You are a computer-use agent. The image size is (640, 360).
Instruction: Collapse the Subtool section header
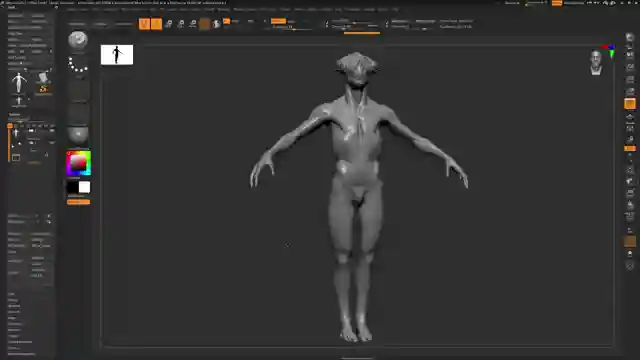(15, 115)
